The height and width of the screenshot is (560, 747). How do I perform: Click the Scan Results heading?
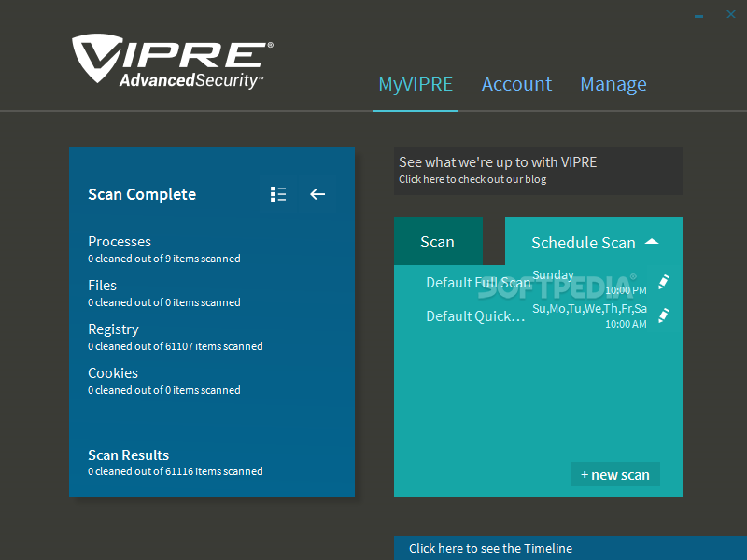[x=129, y=455]
